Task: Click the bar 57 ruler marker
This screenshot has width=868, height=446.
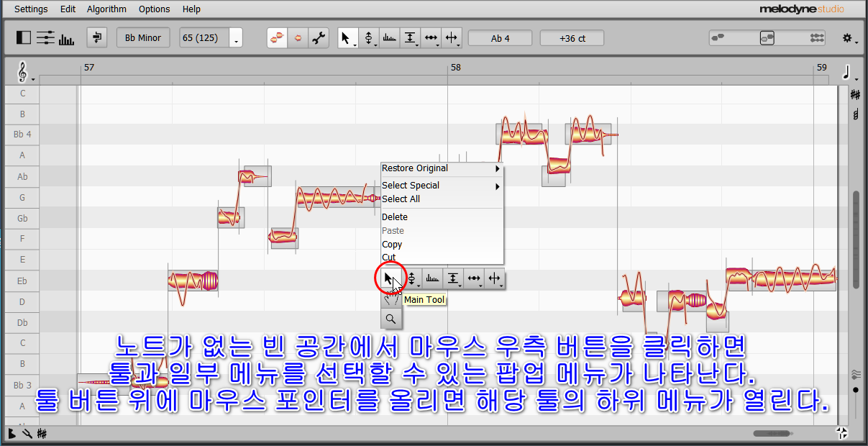Action: (89, 68)
